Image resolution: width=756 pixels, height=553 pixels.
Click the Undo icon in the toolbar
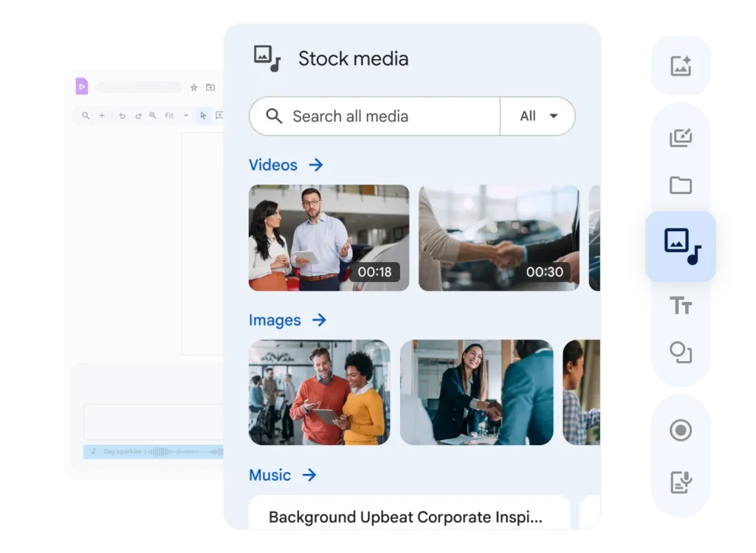click(x=123, y=116)
